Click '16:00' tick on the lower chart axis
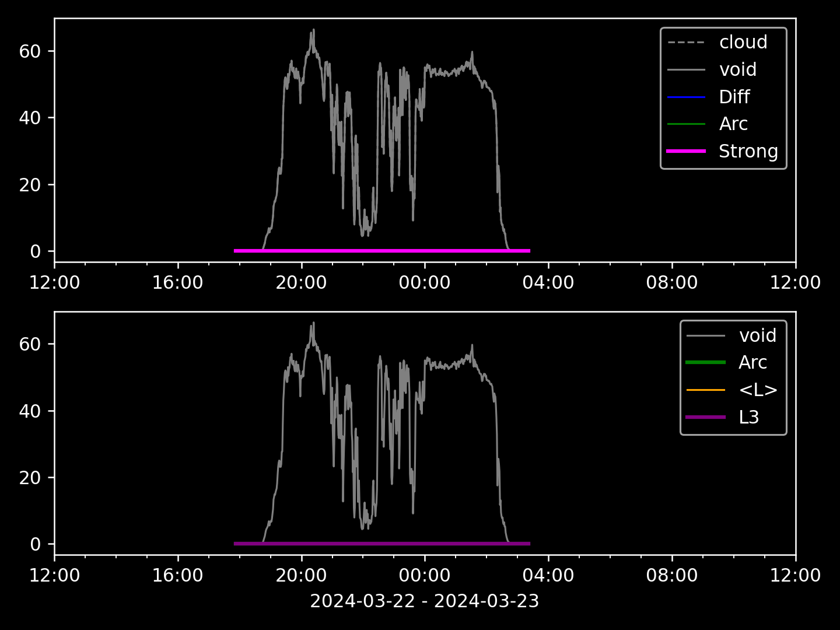This screenshot has width=840, height=630. click(177, 575)
